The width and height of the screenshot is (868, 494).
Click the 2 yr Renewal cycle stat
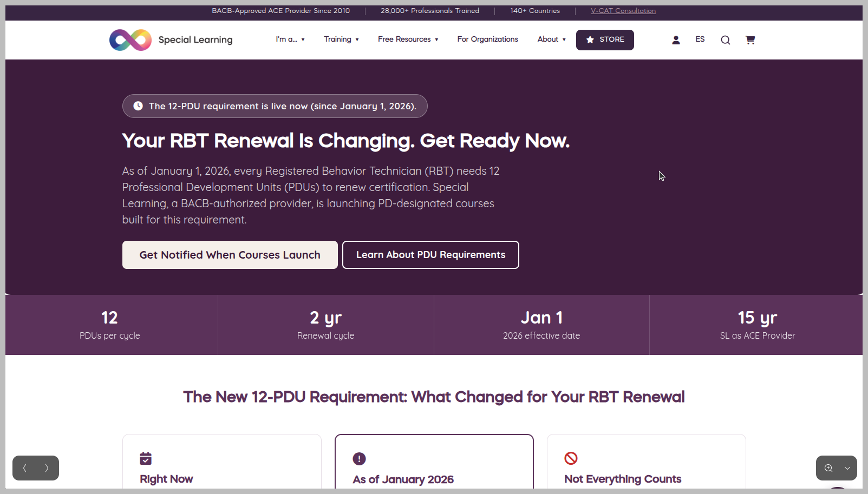pyautogui.click(x=325, y=325)
